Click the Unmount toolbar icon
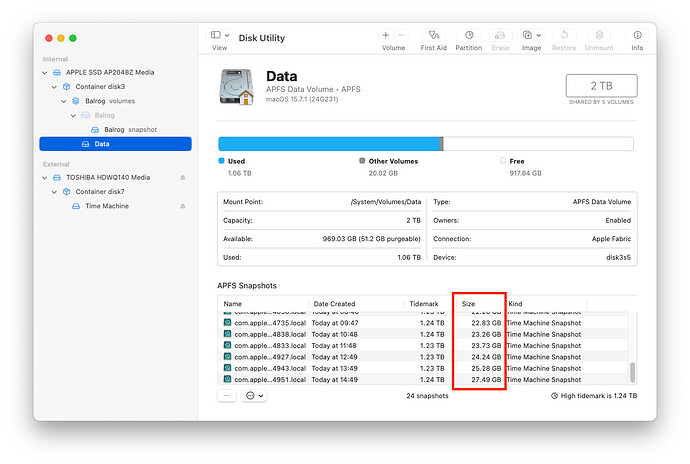Viewport: 690px width, 464px height. (x=599, y=36)
